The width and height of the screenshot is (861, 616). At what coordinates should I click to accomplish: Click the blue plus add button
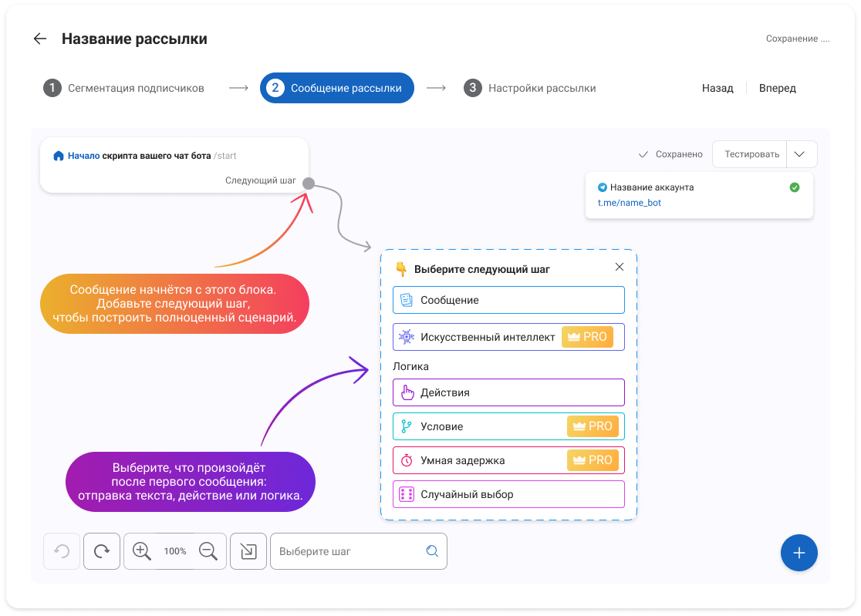[799, 553]
